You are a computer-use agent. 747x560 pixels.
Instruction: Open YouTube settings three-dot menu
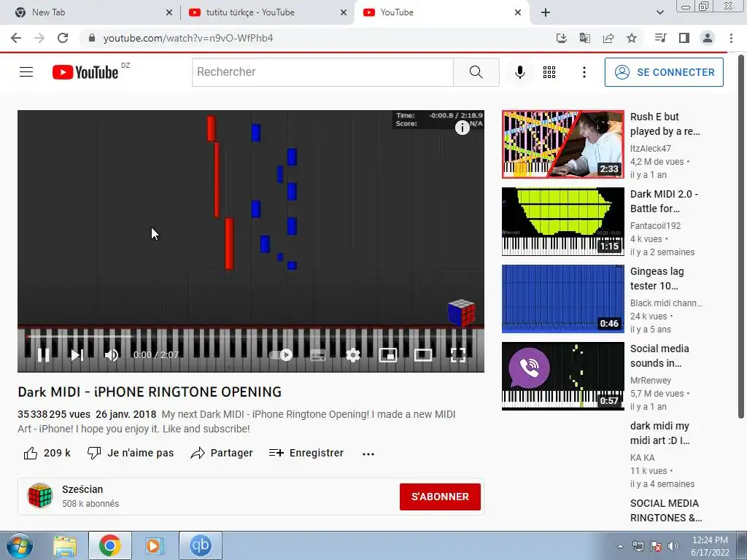click(x=584, y=72)
